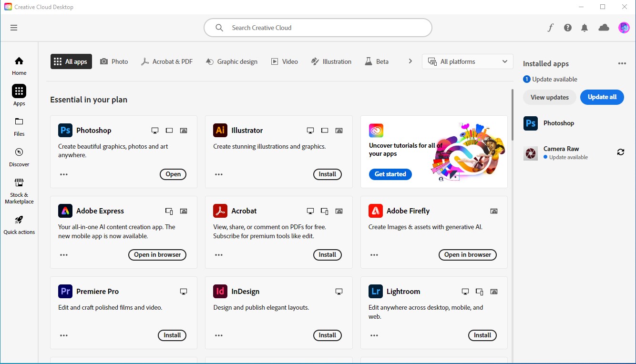
Task: Focus the Search Creative Cloud field
Action: tap(318, 28)
